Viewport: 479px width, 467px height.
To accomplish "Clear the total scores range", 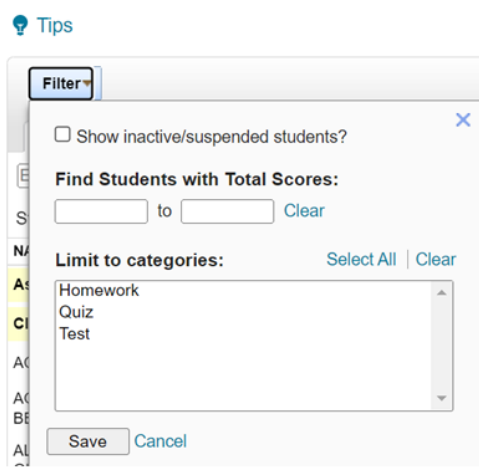I will 304,211.
